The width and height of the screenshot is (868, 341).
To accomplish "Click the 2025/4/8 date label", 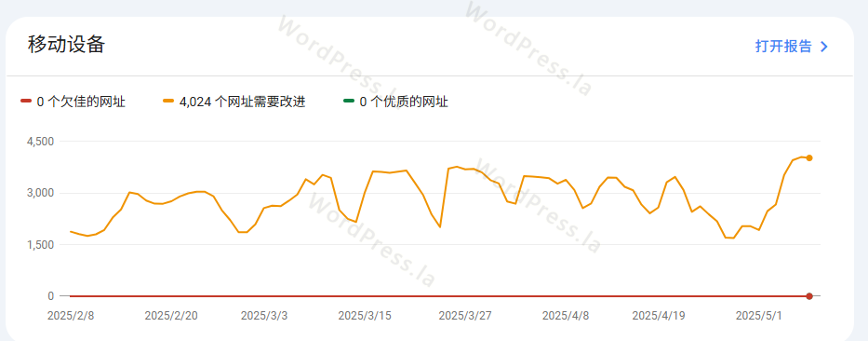I will 566,316.
